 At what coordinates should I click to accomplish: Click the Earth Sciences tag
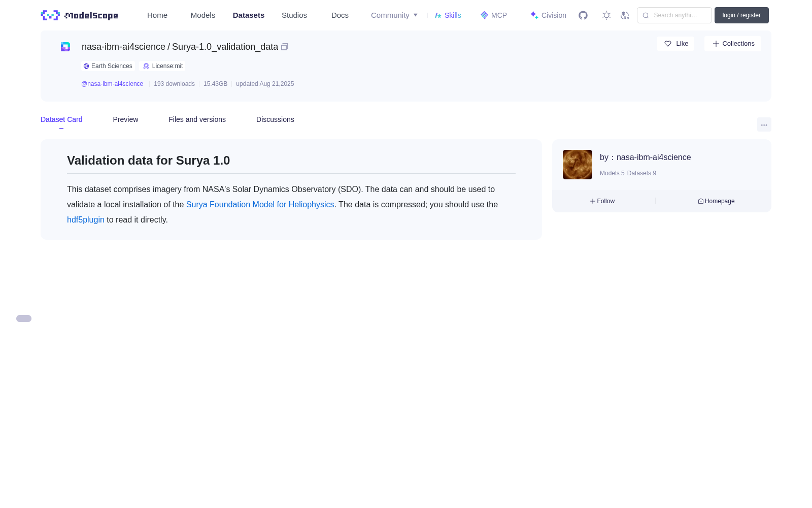(108, 66)
